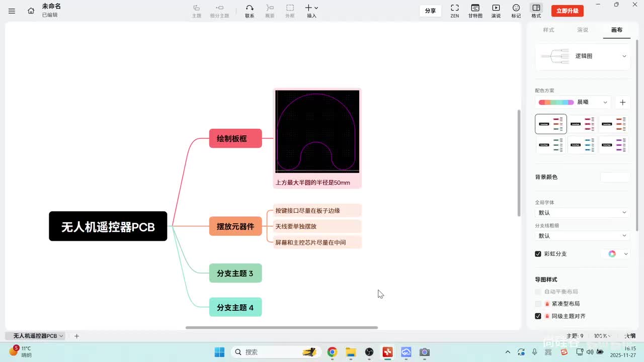
Task: Select the 摆放元器件 branch topic
Action: (x=235, y=226)
